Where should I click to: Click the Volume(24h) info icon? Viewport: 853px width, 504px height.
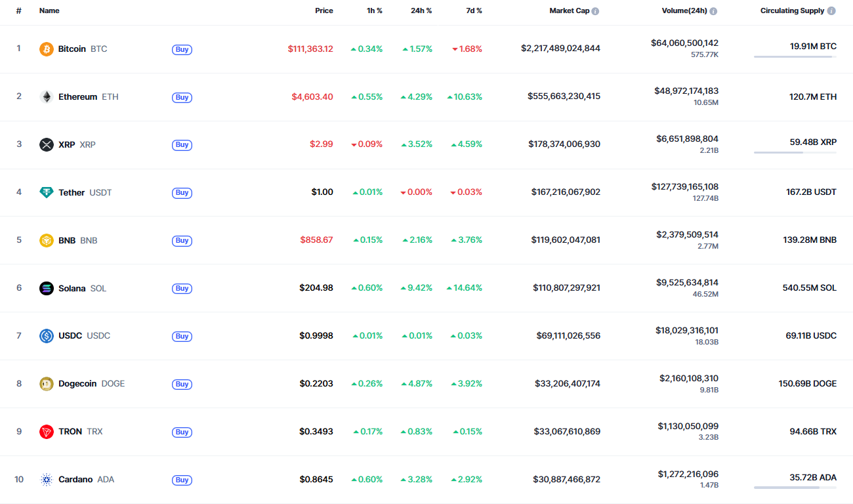pyautogui.click(x=713, y=11)
